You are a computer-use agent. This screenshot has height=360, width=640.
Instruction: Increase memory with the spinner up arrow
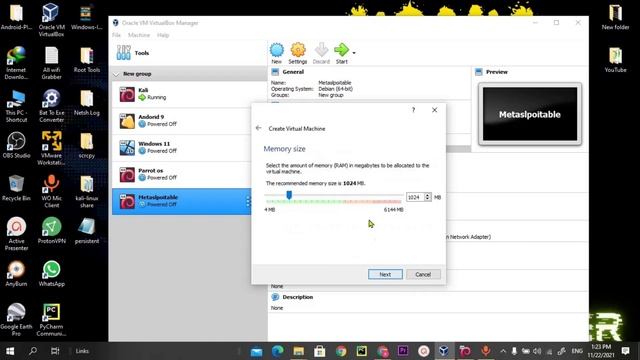(428, 195)
